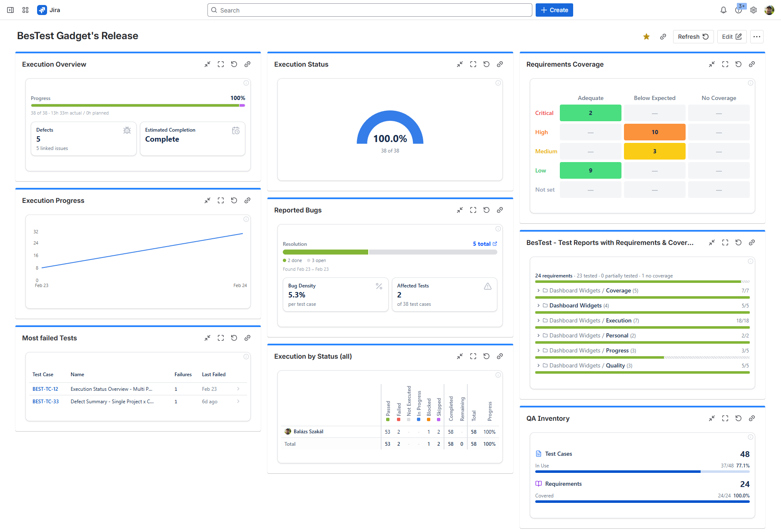Open the app switcher grid icon
Image resolution: width=781 pixels, height=532 pixels.
(x=25, y=10)
